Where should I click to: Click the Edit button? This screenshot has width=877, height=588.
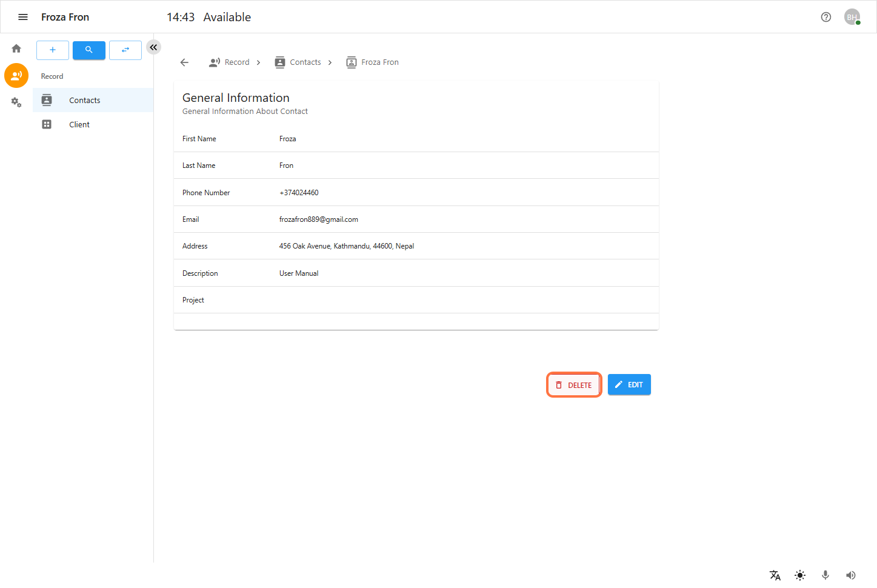(629, 385)
